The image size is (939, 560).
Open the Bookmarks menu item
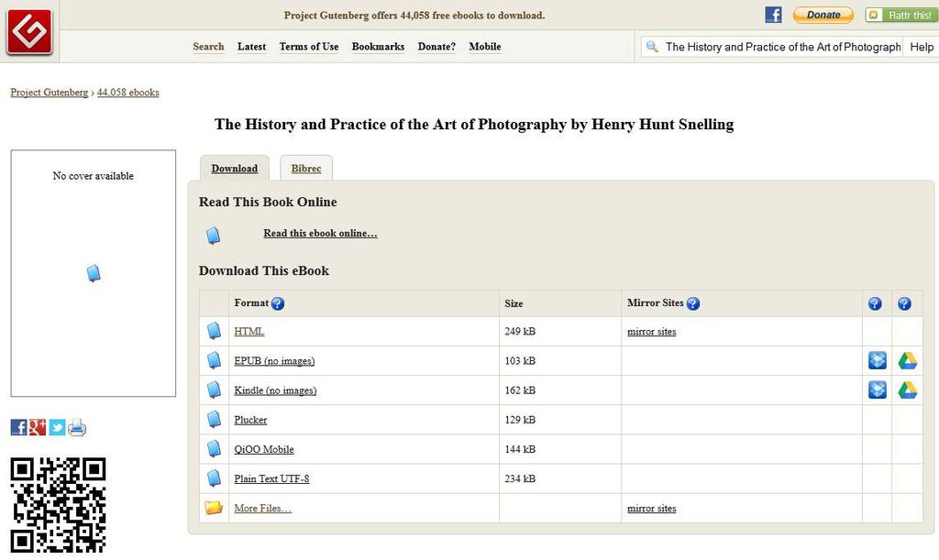[378, 47]
